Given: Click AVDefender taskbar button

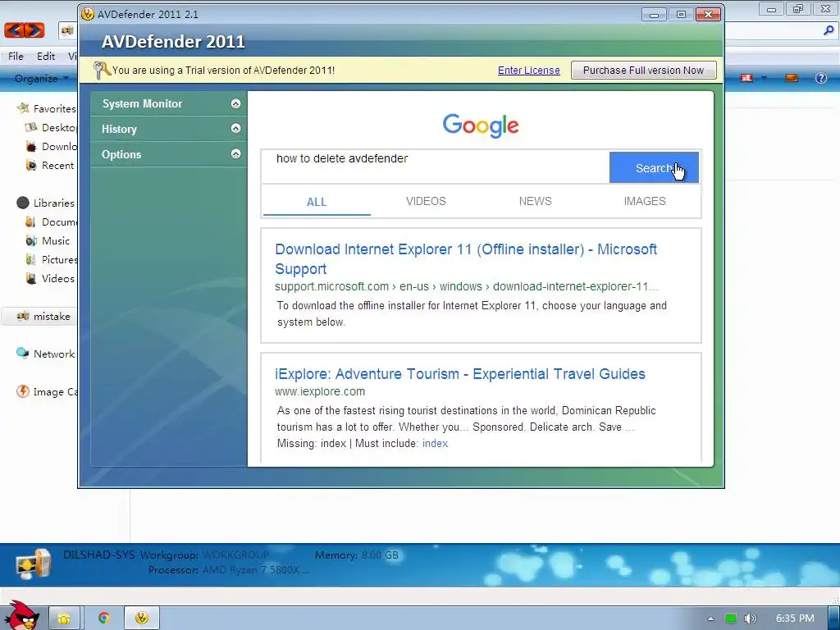Looking at the screenshot, I should coord(141,619).
